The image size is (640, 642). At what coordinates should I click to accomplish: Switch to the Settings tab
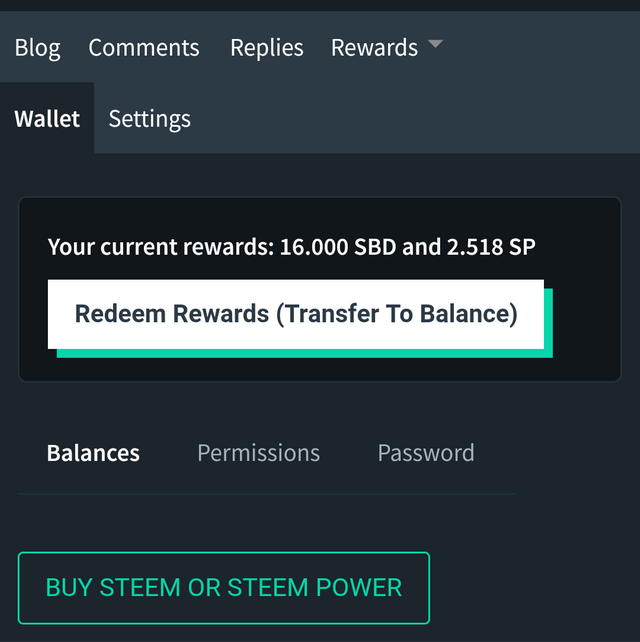tap(149, 119)
